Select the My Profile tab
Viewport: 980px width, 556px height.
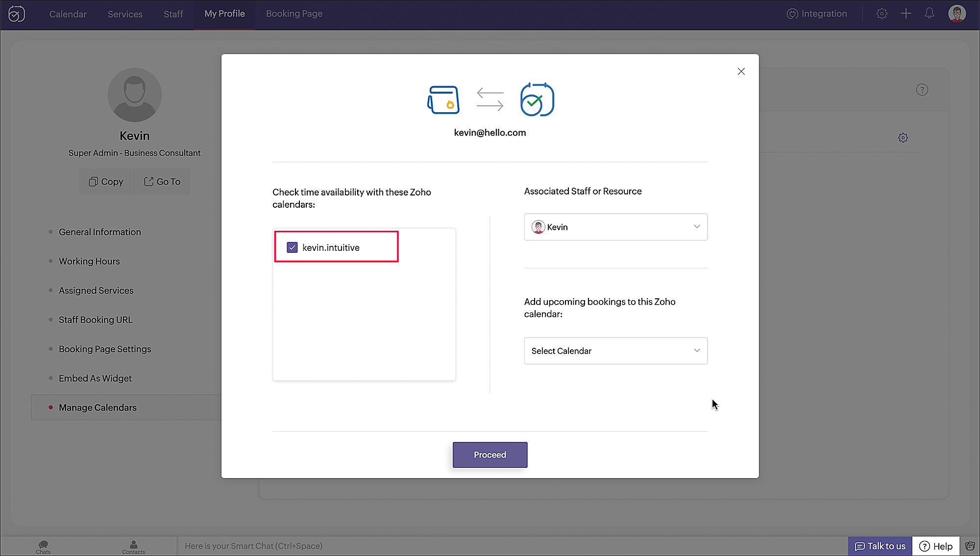(224, 14)
